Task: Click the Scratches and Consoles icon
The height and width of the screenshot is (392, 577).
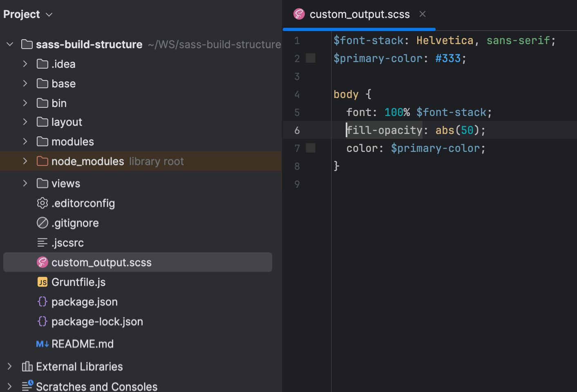Action: [27, 386]
